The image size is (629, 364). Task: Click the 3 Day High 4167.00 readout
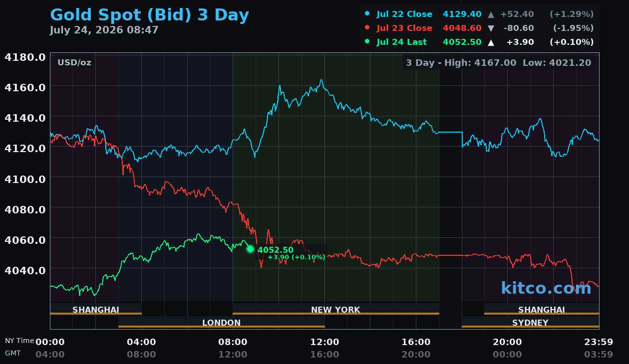tap(461, 63)
